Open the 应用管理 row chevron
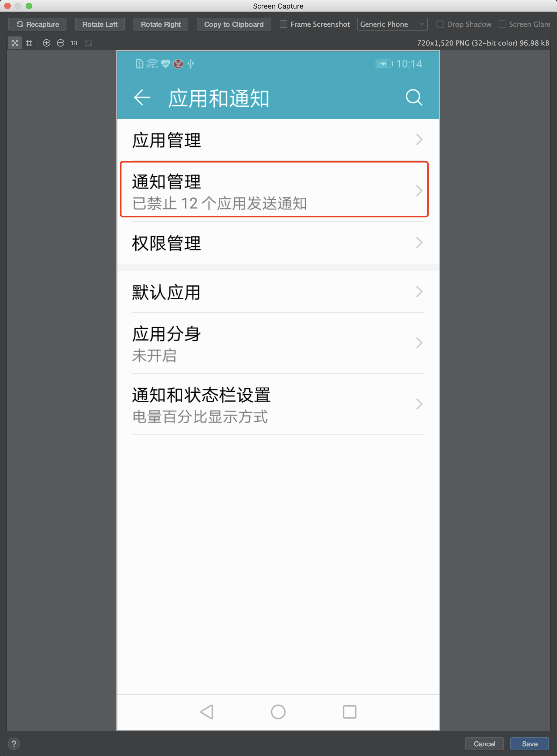 tap(419, 140)
